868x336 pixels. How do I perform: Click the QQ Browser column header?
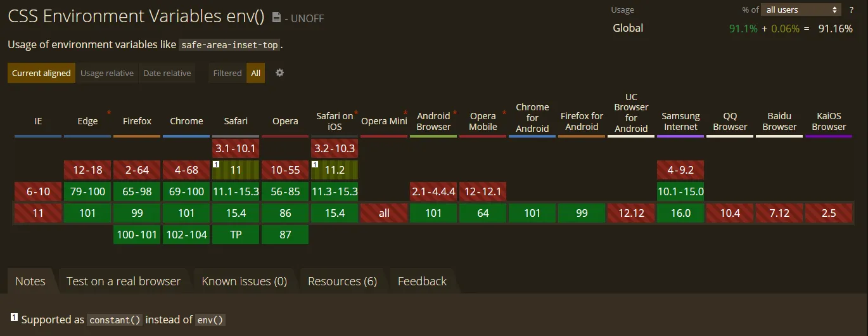730,121
